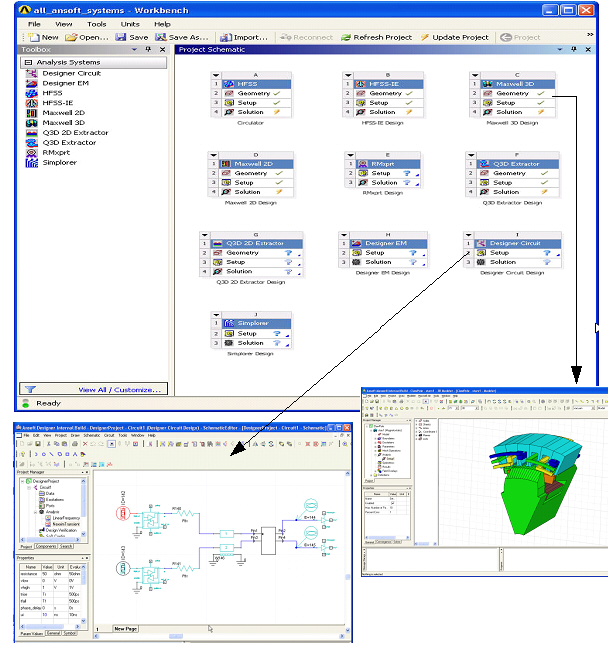Switch to Components tab in Project Manager
This screenshot has height=653, width=609.
point(45,547)
